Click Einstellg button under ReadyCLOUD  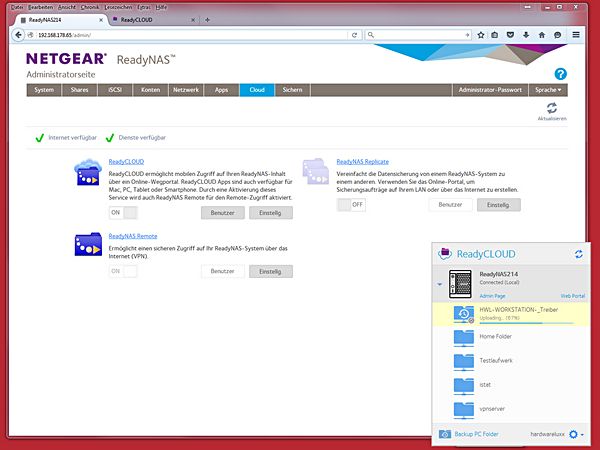coord(271,213)
